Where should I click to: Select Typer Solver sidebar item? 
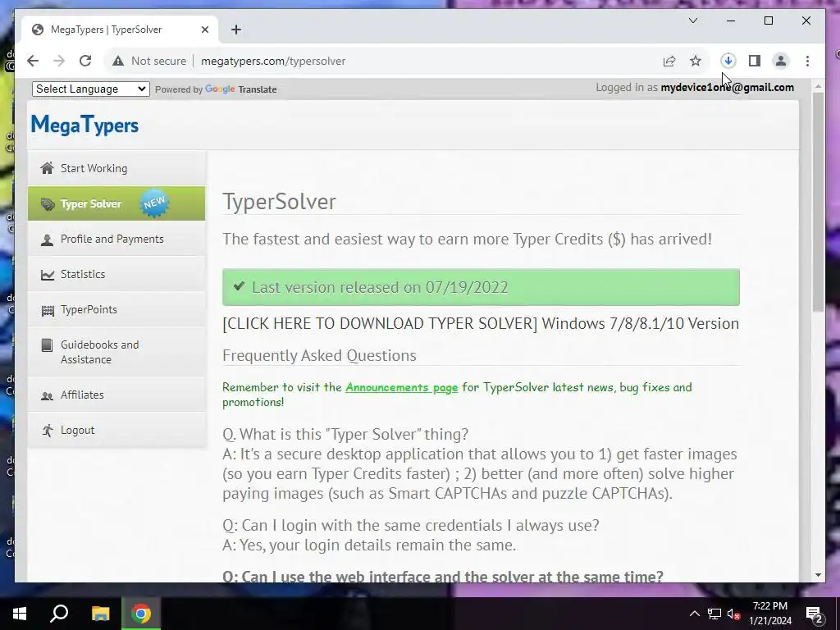[116, 203]
